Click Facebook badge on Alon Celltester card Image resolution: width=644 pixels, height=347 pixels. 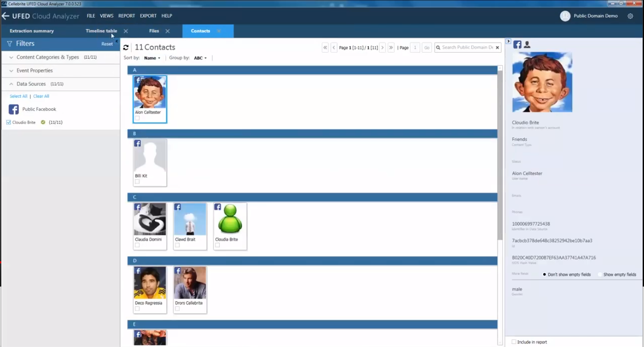(138, 80)
